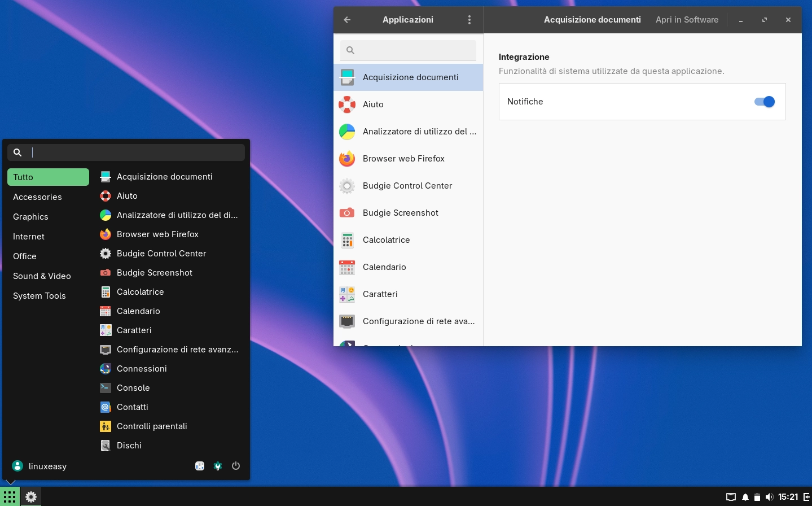
Task: Disable the Notifiche toggle switch
Action: pyautogui.click(x=765, y=102)
